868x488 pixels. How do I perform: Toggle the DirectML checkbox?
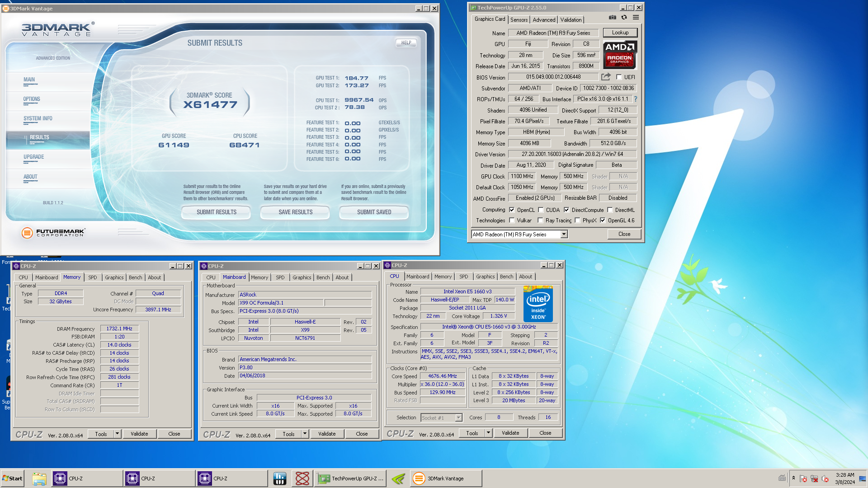(x=610, y=210)
